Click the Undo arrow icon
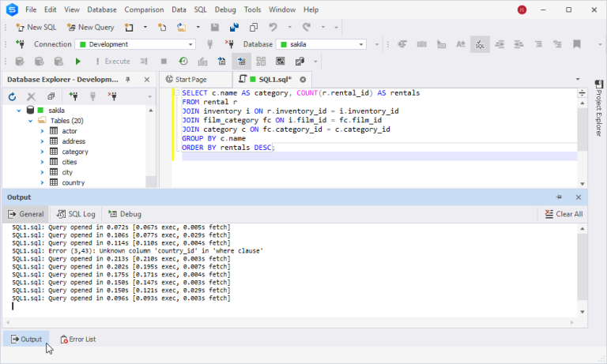The height and width of the screenshot is (364, 607). point(273,27)
